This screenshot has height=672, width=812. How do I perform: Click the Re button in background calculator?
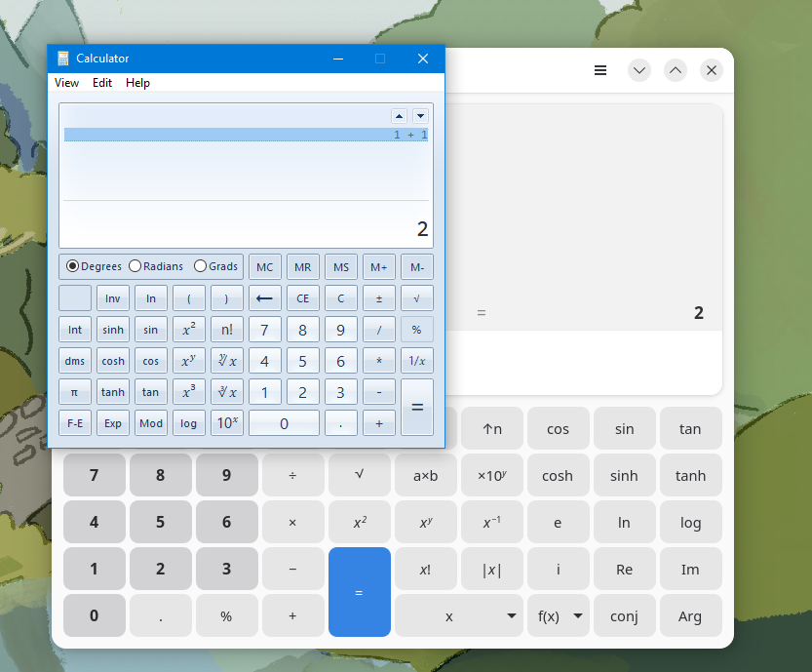point(625,569)
